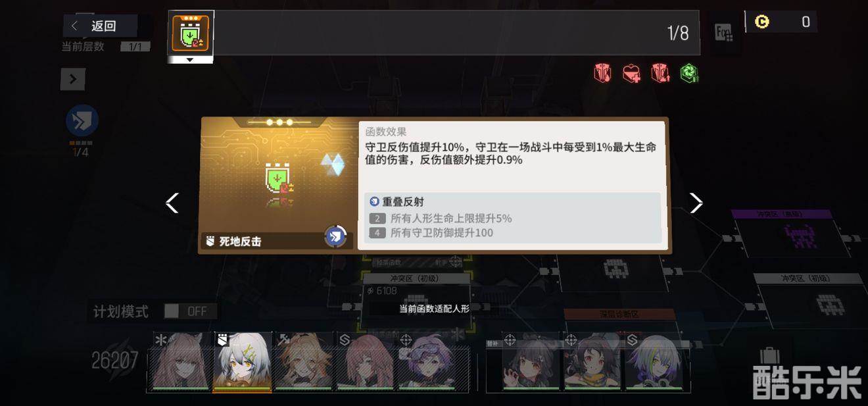
Task: Click the gold coin currency icon
Action: coord(761,22)
